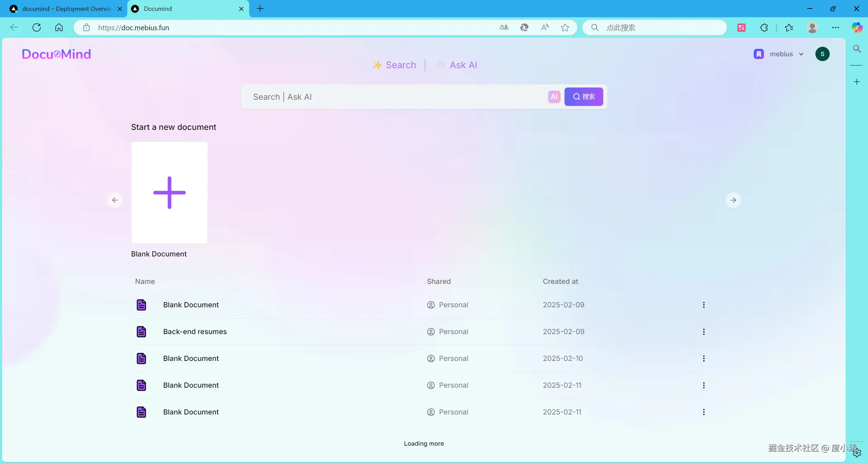Open the browser Extensions puzzle icon
The height and width of the screenshot is (464, 868).
[764, 27]
